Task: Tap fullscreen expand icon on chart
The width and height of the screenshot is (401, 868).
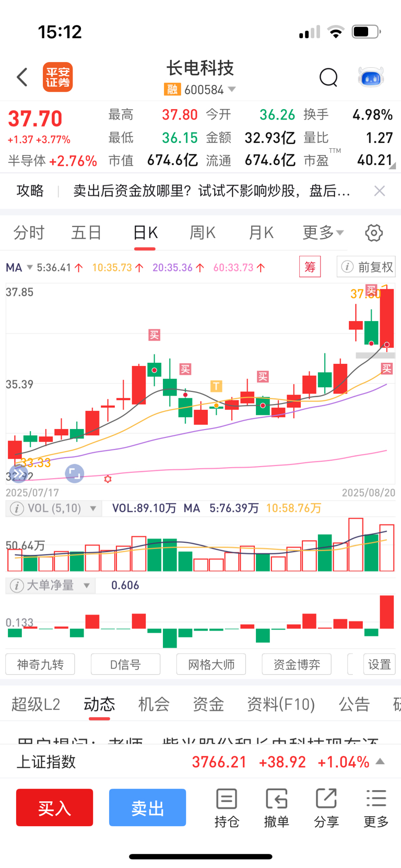Action: (x=75, y=473)
